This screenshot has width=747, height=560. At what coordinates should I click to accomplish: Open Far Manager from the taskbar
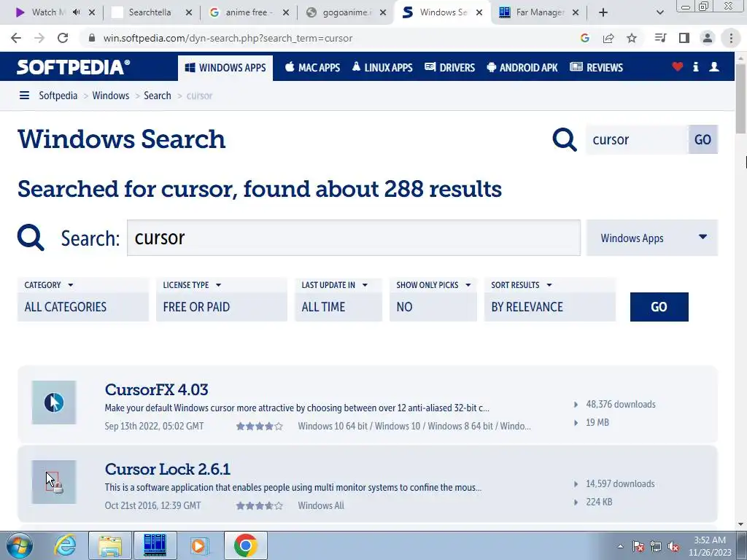click(155, 545)
